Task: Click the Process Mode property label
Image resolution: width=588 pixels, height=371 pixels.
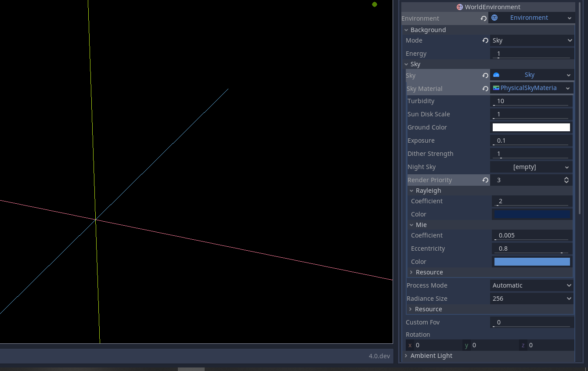Action: tap(427, 285)
